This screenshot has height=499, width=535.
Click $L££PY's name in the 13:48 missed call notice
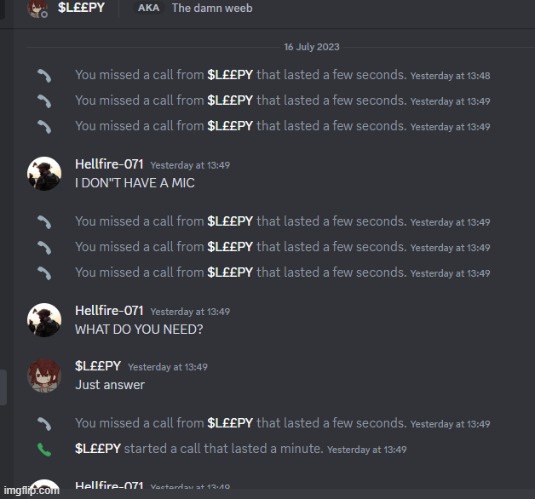(x=230, y=75)
